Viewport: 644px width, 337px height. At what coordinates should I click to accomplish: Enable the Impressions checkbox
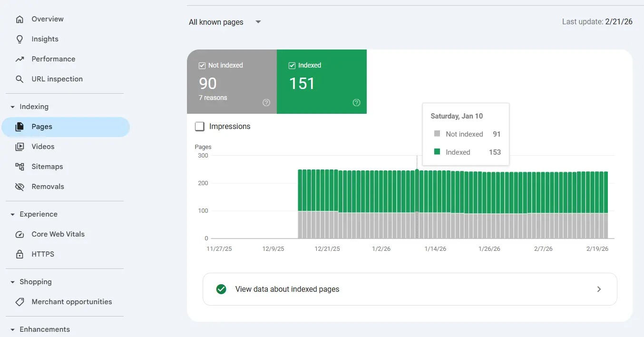(200, 126)
